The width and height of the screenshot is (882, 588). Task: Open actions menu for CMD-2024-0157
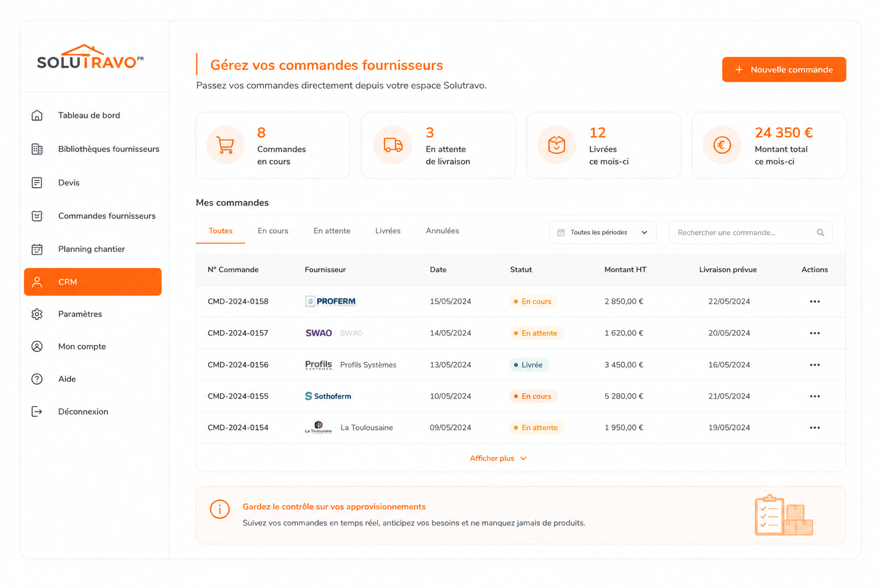tap(815, 333)
